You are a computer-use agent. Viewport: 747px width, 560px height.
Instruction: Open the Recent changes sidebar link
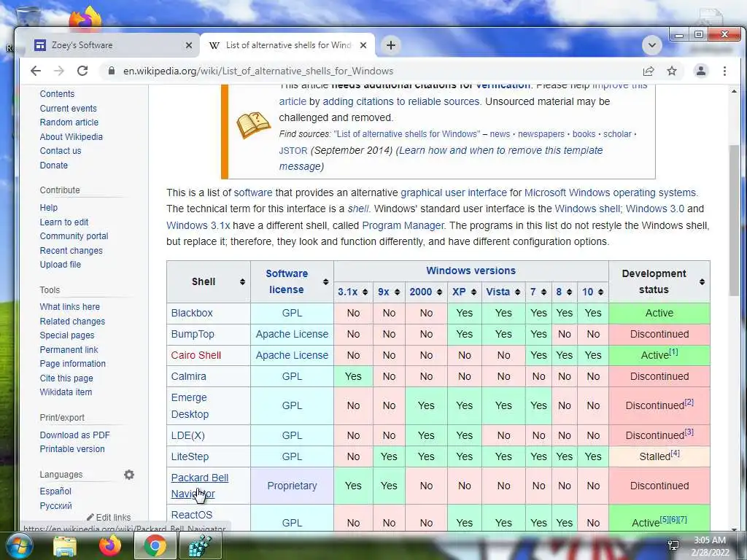click(71, 251)
